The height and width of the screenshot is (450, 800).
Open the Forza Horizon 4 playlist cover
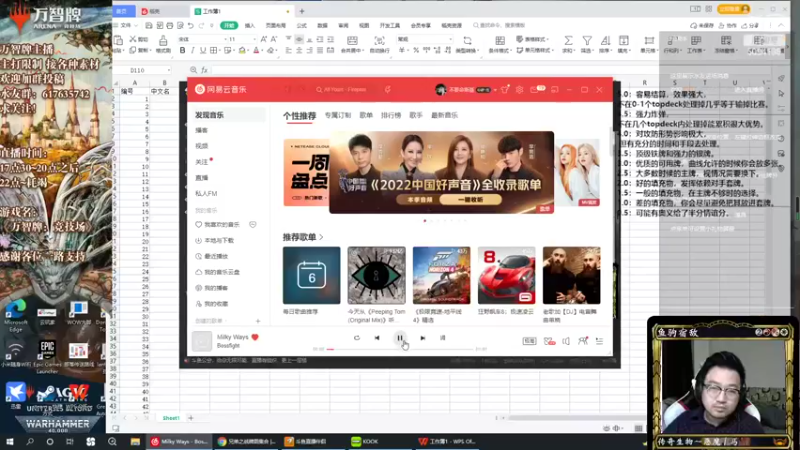click(441, 276)
